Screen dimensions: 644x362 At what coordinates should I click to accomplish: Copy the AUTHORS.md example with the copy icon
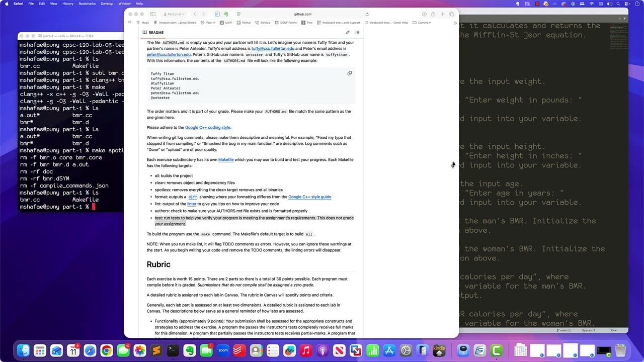coord(350,73)
